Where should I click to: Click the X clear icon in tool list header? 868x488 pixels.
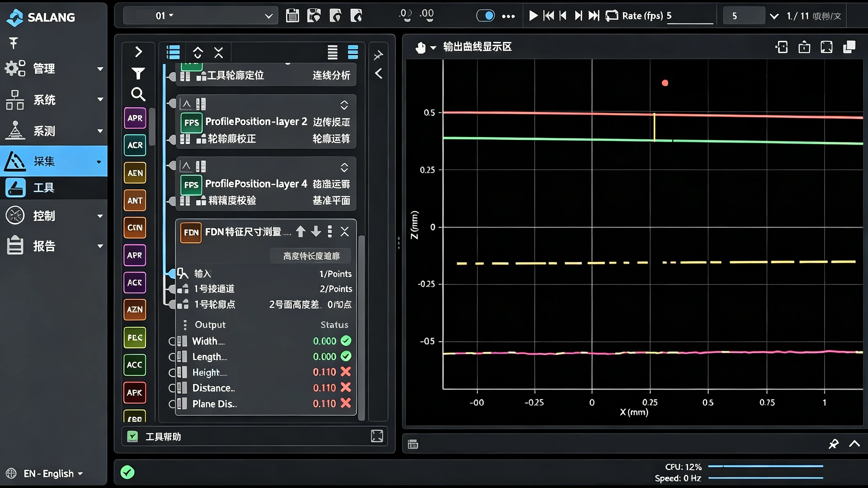tap(219, 52)
